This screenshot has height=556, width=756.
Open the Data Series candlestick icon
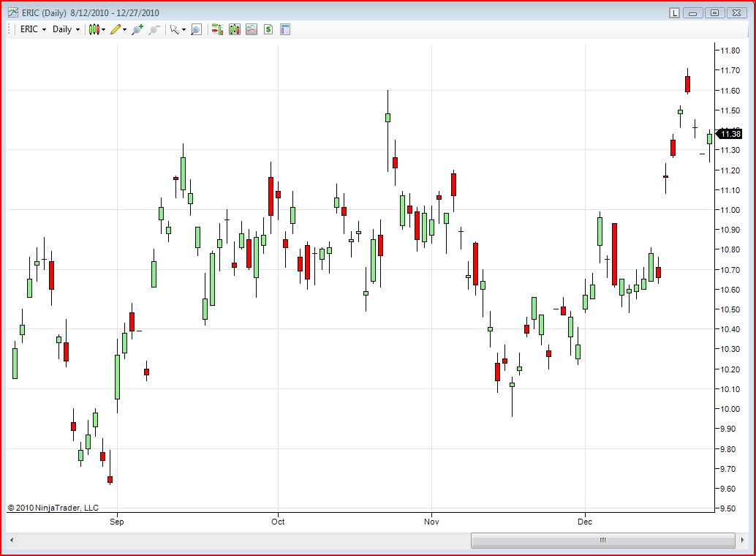coord(235,30)
